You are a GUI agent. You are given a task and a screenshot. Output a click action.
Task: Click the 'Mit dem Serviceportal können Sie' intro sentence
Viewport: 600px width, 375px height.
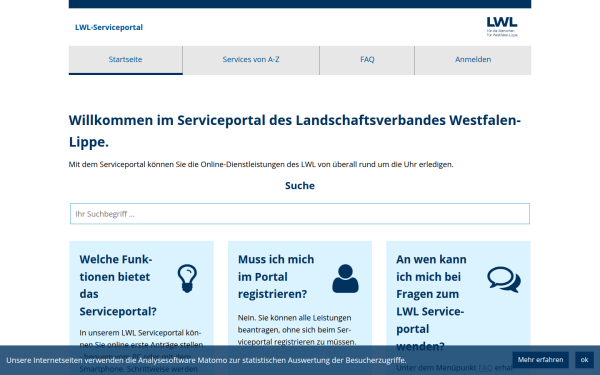point(261,165)
